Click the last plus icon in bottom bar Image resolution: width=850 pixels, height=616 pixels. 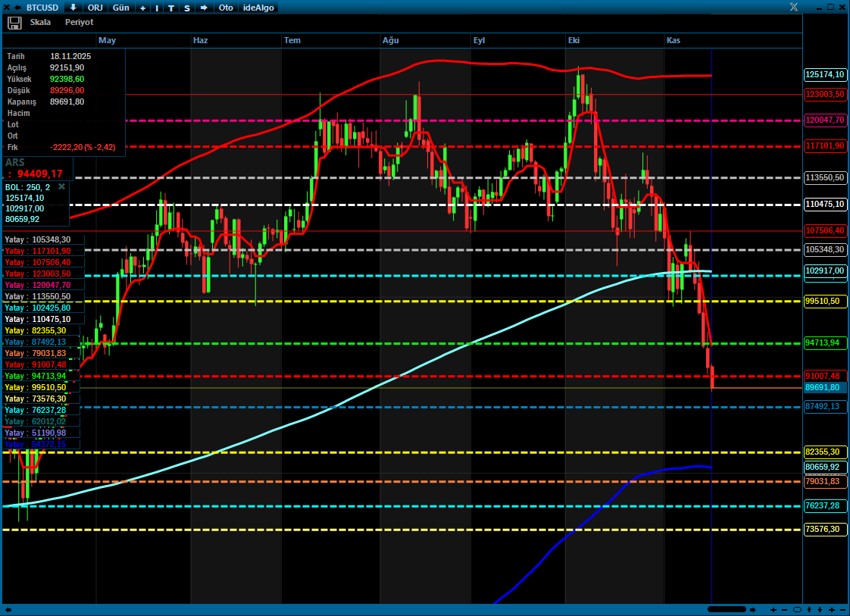(x=832, y=610)
